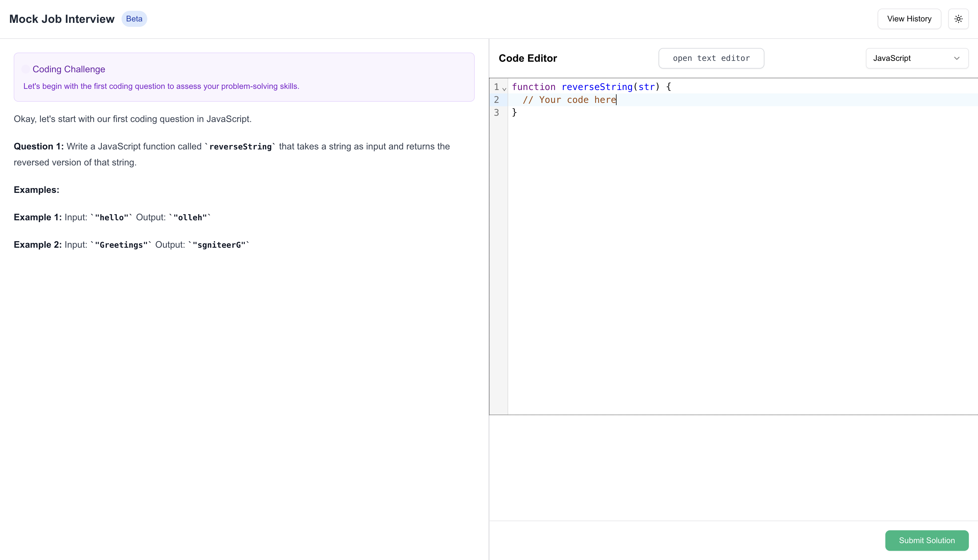
Task: Toggle the light/dark theme sun icon
Action: [x=958, y=19]
